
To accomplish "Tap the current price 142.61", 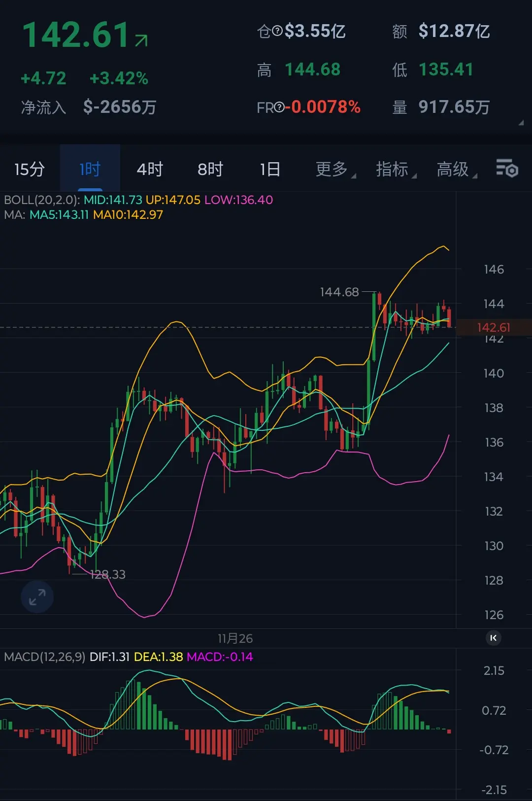I will pos(76,35).
